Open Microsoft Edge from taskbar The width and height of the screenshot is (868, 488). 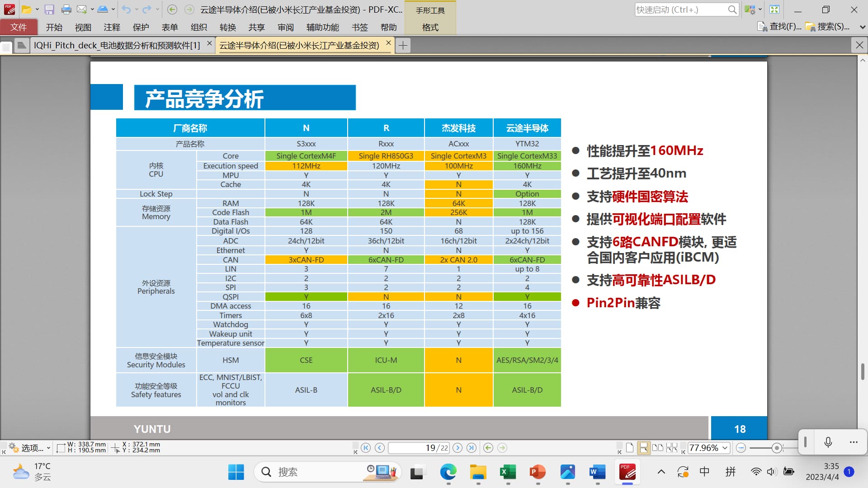click(x=448, y=472)
